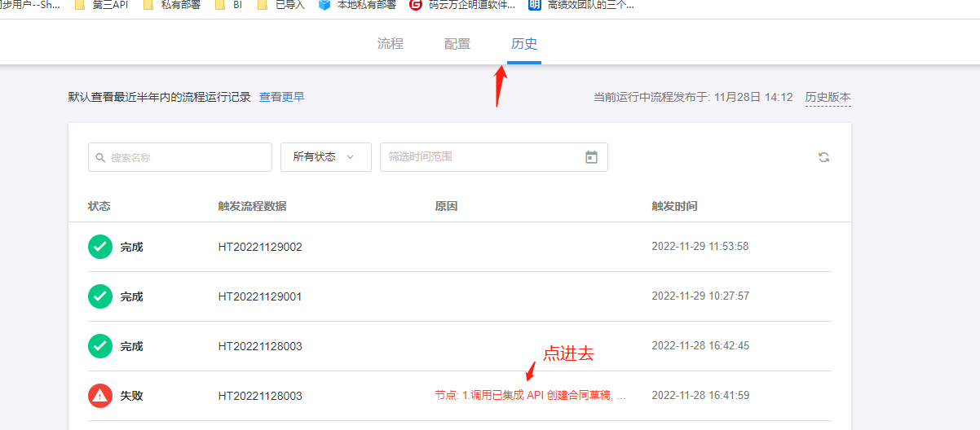The height and width of the screenshot is (430, 980).
Task: Select the 历史 tab
Action: click(524, 44)
